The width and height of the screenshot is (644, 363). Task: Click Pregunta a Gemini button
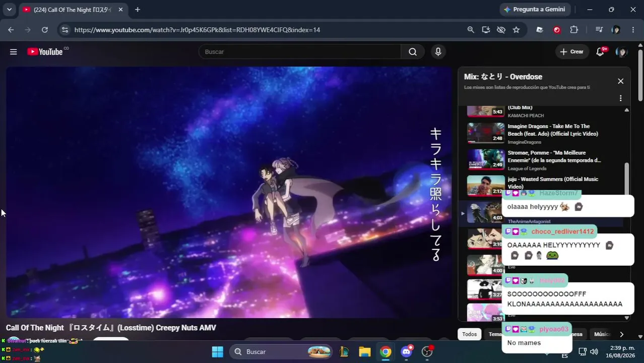coord(534,10)
